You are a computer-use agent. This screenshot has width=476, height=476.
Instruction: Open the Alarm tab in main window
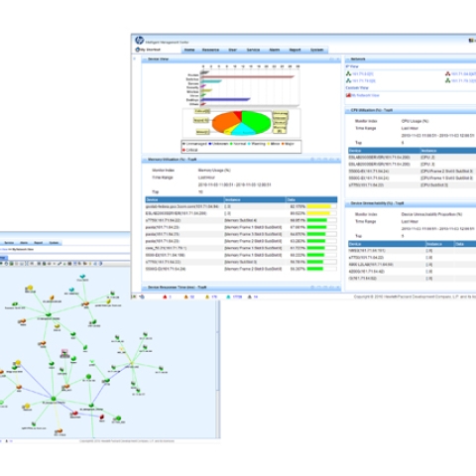click(275, 50)
